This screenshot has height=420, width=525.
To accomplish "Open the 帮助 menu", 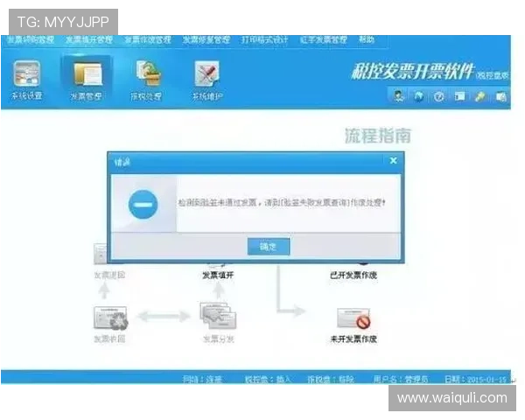I will click(x=367, y=39).
